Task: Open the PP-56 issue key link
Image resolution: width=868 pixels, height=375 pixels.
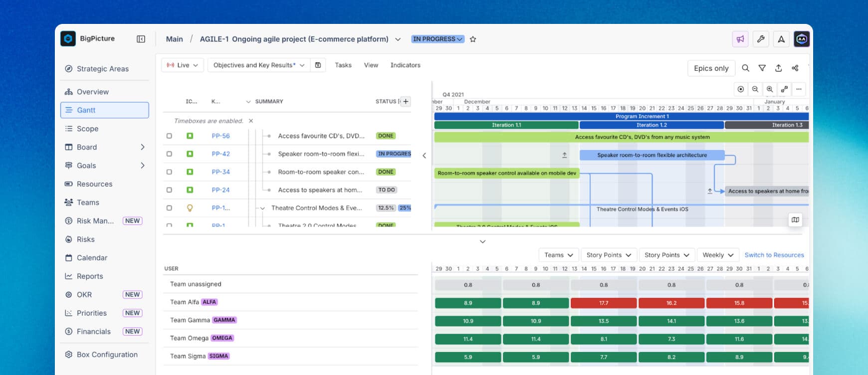Action: [220, 136]
